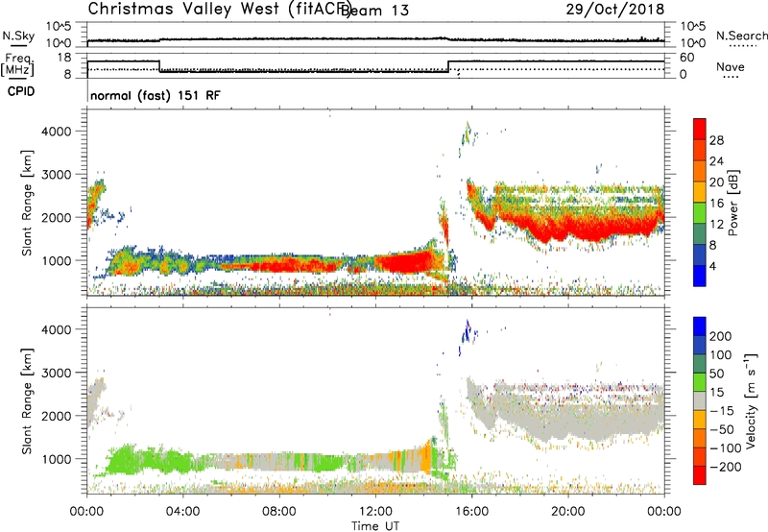This screenshot has width=768, height=532.
Task: Click the '16:00' time axis tick
Action: tap(471, 512)
